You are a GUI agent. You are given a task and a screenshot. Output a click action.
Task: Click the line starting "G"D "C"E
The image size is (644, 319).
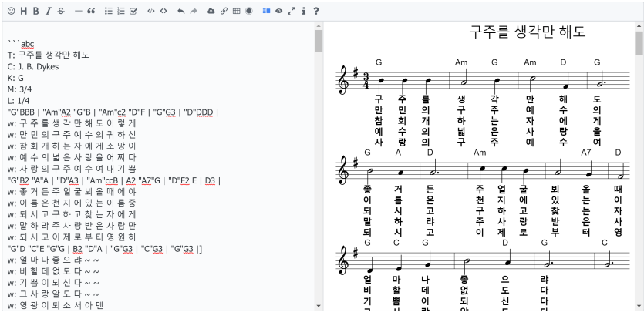click(x=104, y=249)
